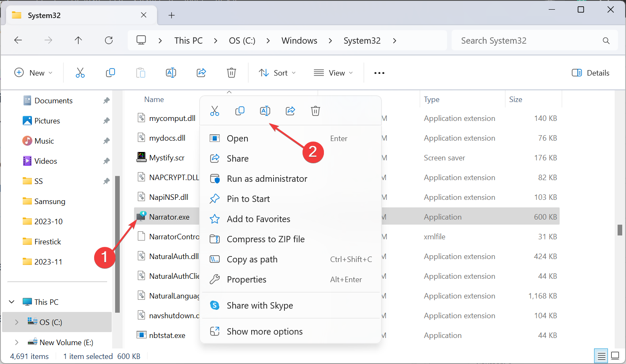Viewport: 626px width, 364px height.
Task: Open the View dropdown
Action: pyautogui.click(x=333, y=73)
